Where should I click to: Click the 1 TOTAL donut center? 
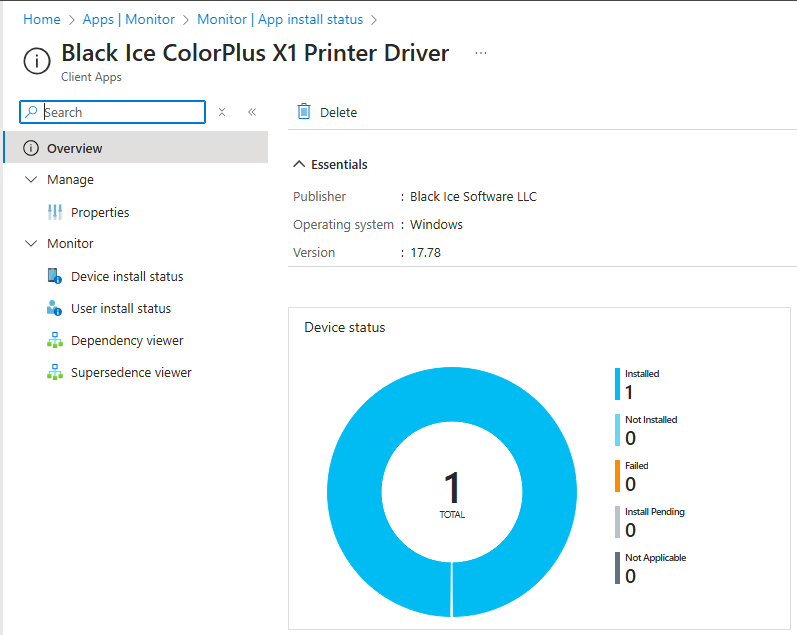point(452,494)
